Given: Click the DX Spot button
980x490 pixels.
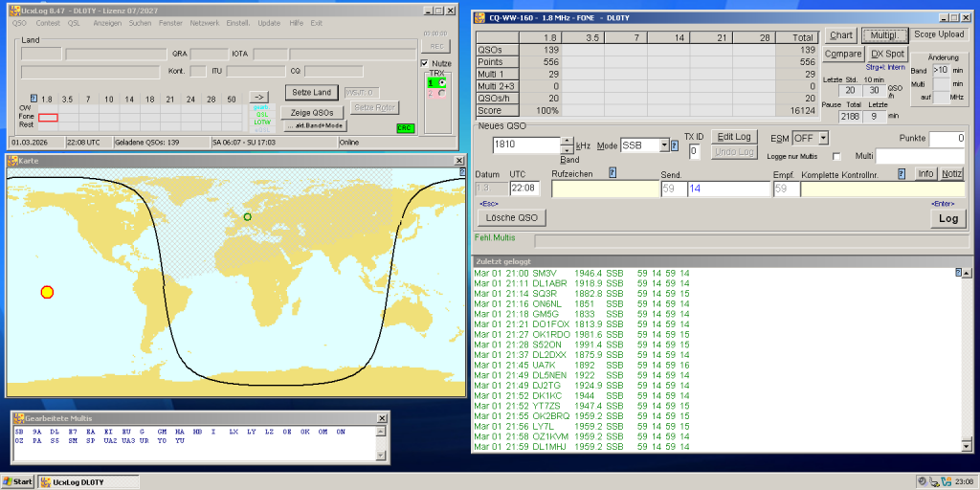Looking at the screenshot, I should [x=888, y=54].
